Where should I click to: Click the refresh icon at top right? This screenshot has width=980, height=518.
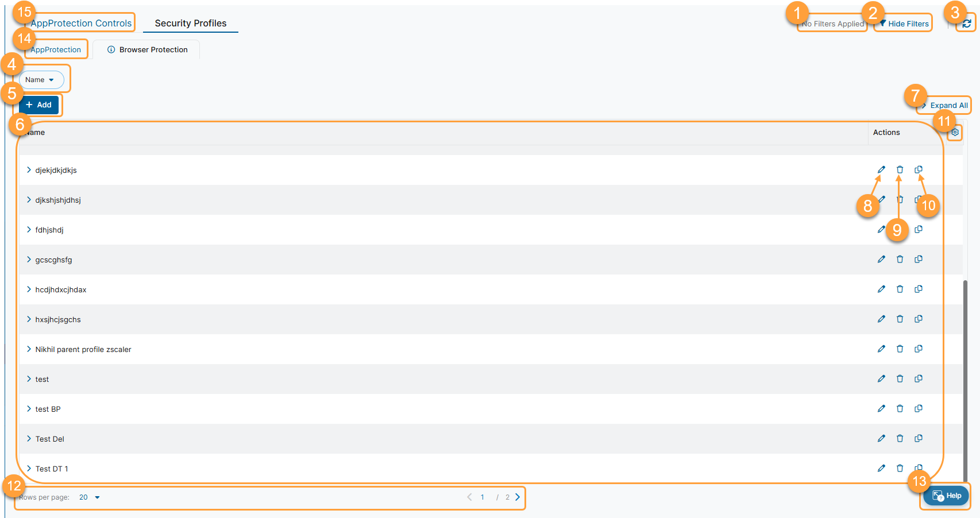[x=967, y=24]
